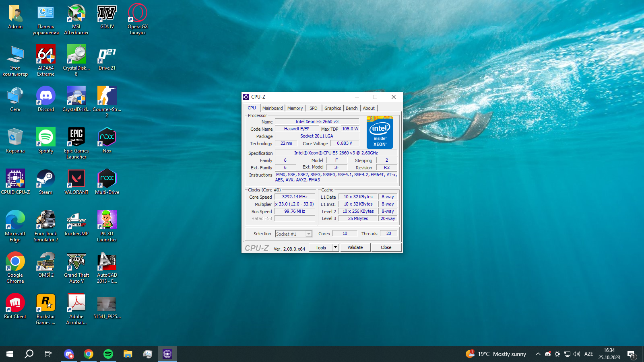Switch to the Mainboard tab
The height and width of the screenshot is (362, 644).
[x=272, y=108]
